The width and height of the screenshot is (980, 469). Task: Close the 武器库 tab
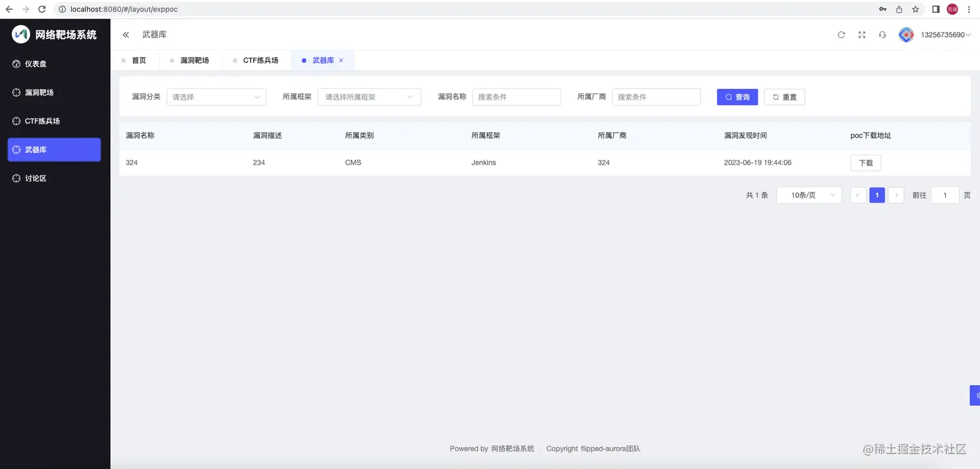341,60
